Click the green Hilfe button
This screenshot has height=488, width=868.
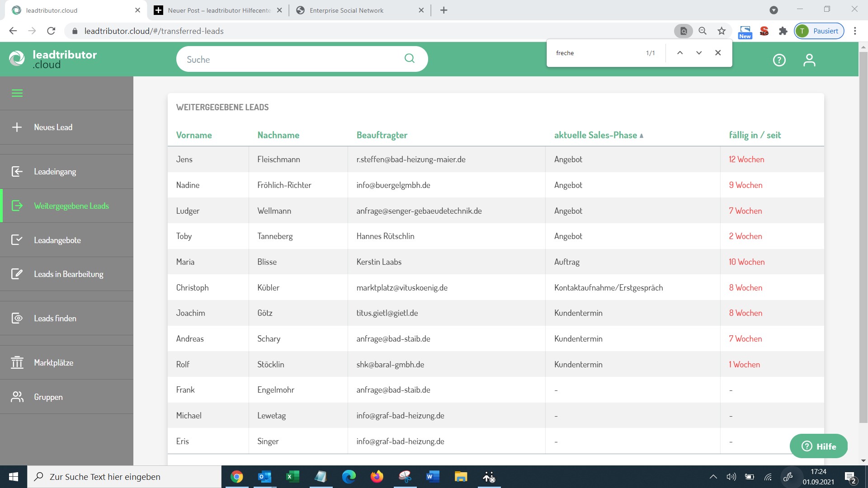click(818, 446)
